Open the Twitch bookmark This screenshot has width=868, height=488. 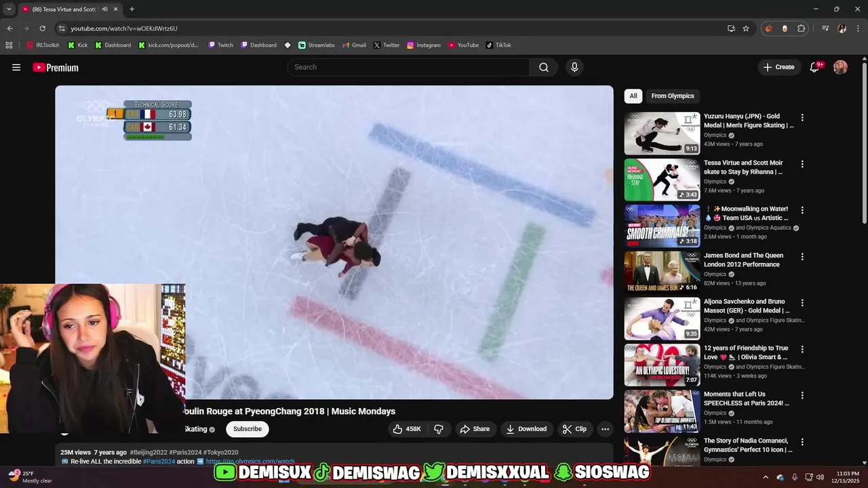pyautogui.click(x=220, y=45)
